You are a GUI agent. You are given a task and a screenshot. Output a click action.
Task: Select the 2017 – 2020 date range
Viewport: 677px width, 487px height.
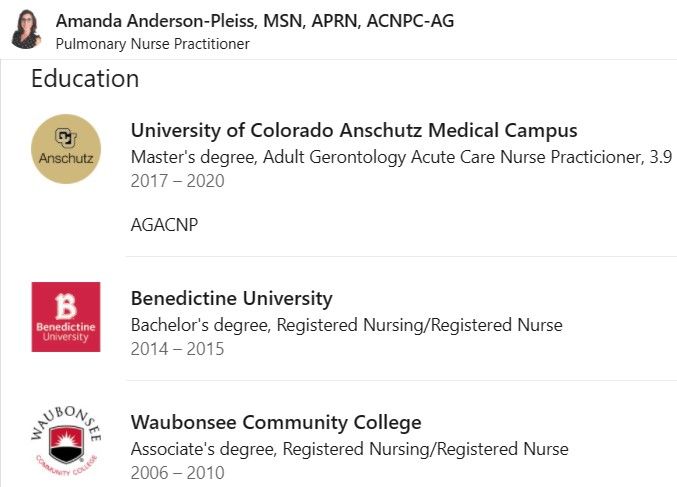click(x=177, y=181)
